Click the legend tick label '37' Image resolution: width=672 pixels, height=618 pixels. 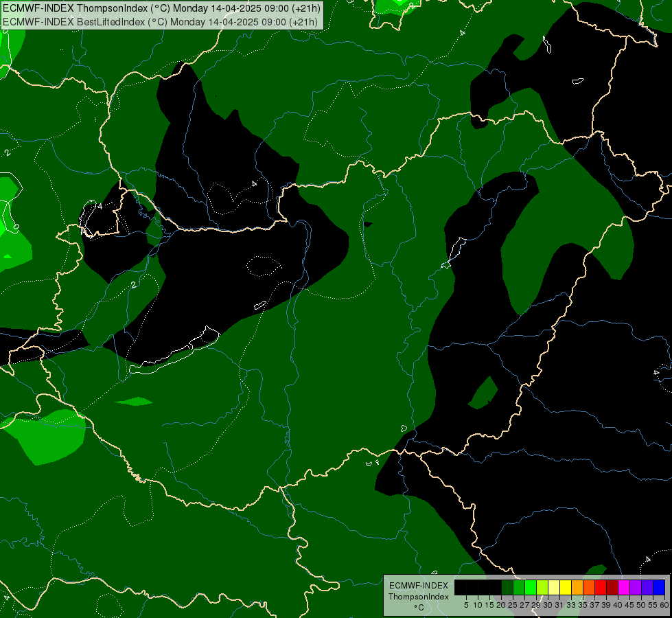click(595, 605)
